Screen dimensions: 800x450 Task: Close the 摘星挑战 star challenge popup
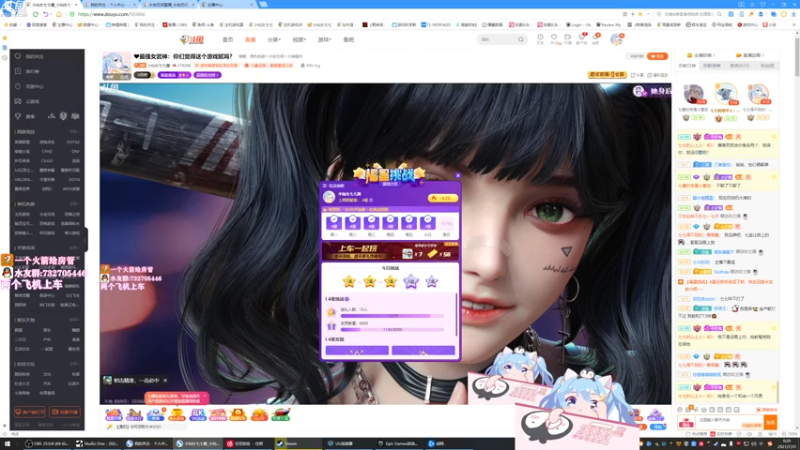coord(458,176)
